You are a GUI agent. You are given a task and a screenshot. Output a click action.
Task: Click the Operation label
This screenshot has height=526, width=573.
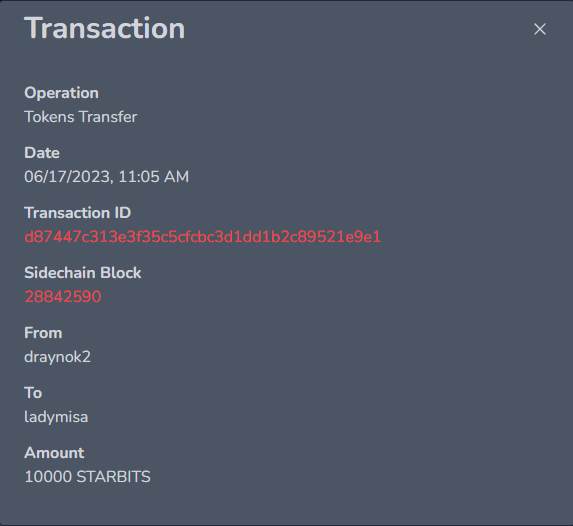tap(61, 93)
